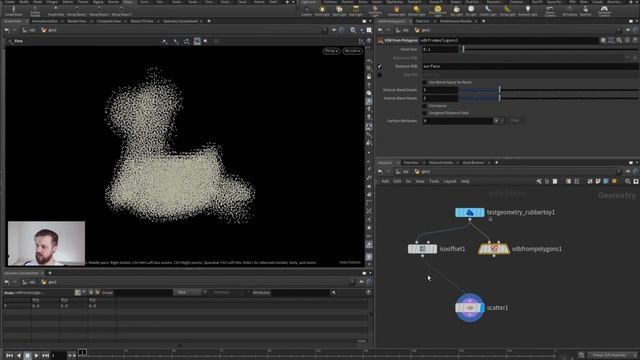Open the spreadsheet View dropdown
The height and width of the screenshot is (360, 640).
pos(187,292)
